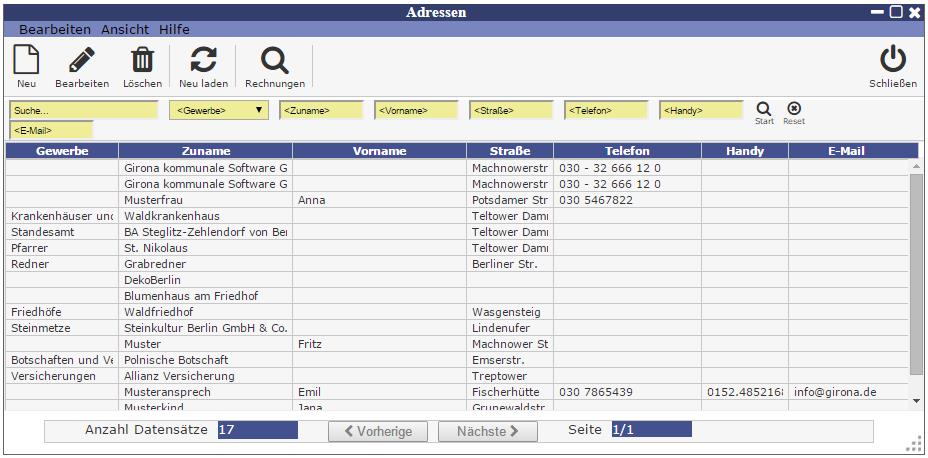Open the Gewerbe filter dropdown
This screenshot has height=458, width=928.
coord(220,111)
